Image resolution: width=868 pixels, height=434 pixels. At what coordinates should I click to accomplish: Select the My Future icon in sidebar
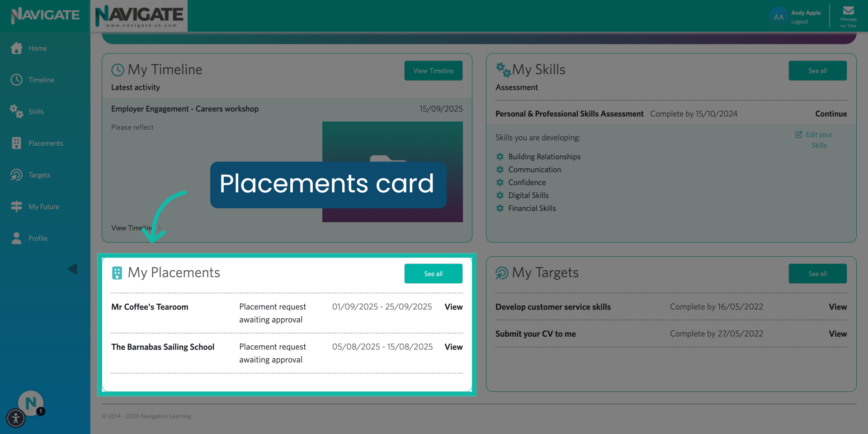click(x=17, y=206)
